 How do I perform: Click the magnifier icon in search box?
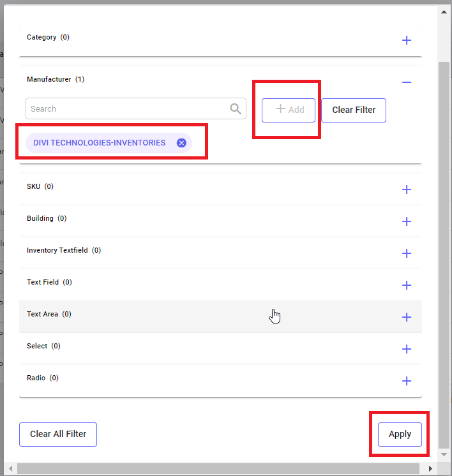tap(236, 108)
